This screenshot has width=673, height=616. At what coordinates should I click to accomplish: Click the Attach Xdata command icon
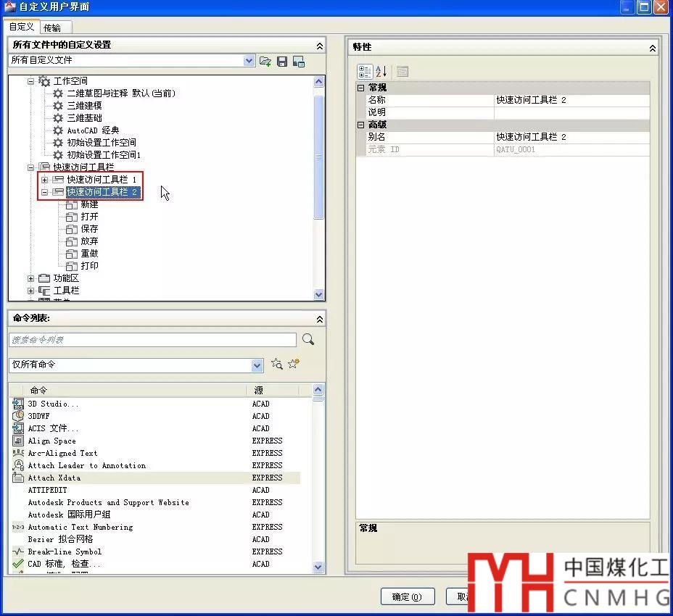click(x=18, y=478)
